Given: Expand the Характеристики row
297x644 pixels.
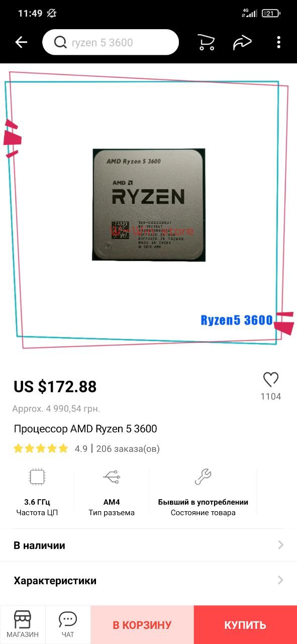Looking at the screenshot, I should tap(148, 581).
